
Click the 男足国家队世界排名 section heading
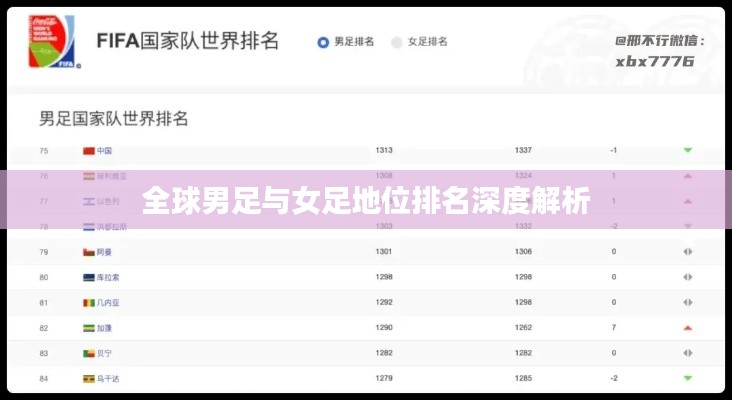[x=113, y=119]
